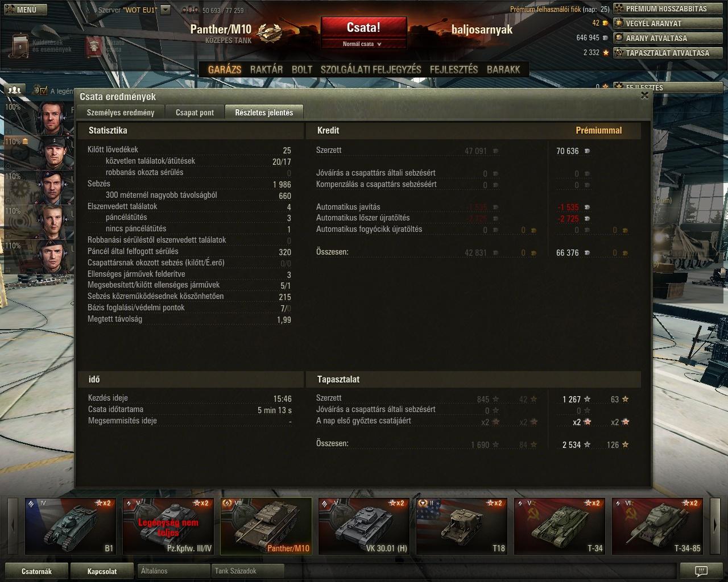
Task: Expand the WOT EU1 server dropdown
Action: tap(165, 10)
